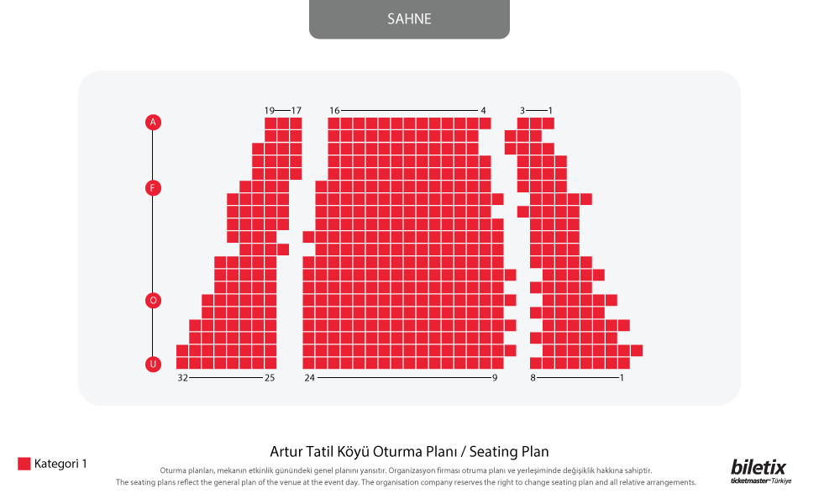Viewport: 819px width, 504px height.
Task: Select seat 4 in row A
Action: tap(486, 123)
